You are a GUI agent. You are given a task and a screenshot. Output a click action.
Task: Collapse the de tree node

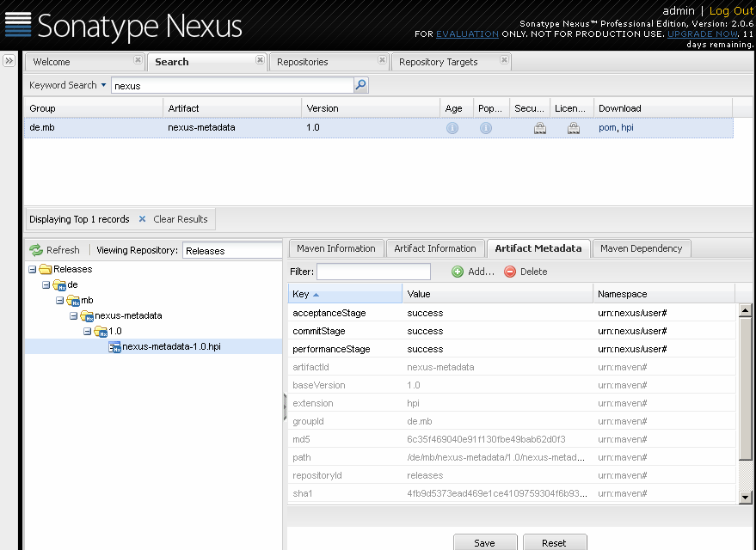point(46,285)
